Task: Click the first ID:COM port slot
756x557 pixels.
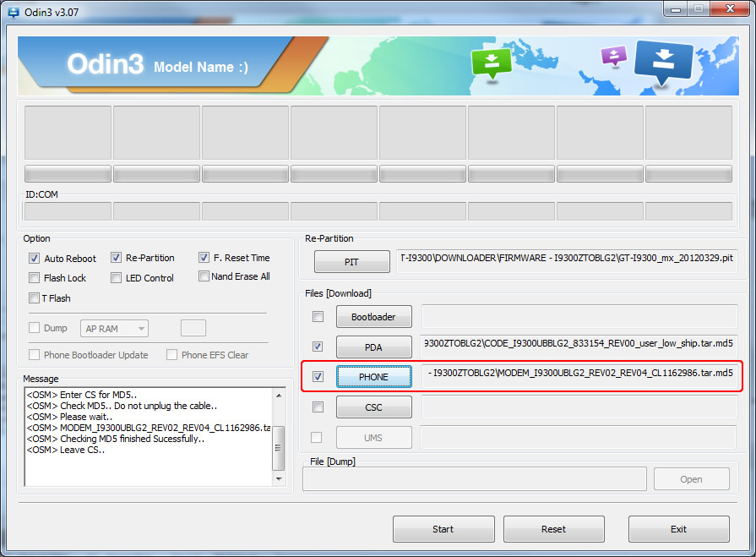Action: pos(68,211)
